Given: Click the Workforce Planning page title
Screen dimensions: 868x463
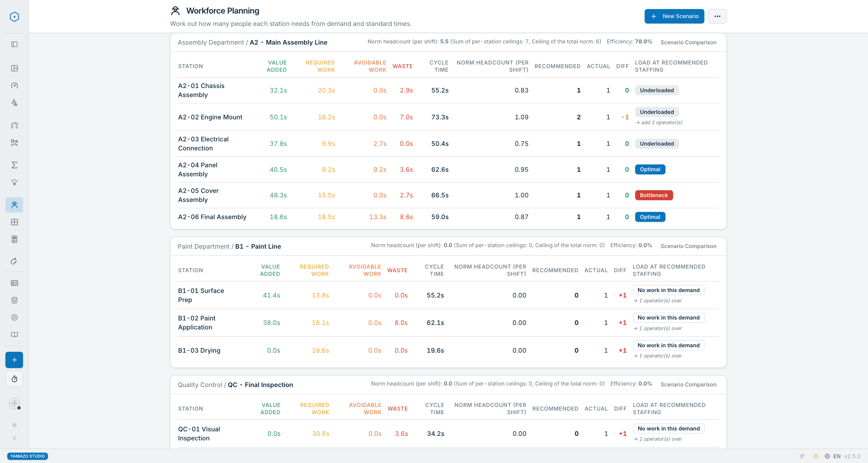Looking at the screenshot, I should click(222, 11).
